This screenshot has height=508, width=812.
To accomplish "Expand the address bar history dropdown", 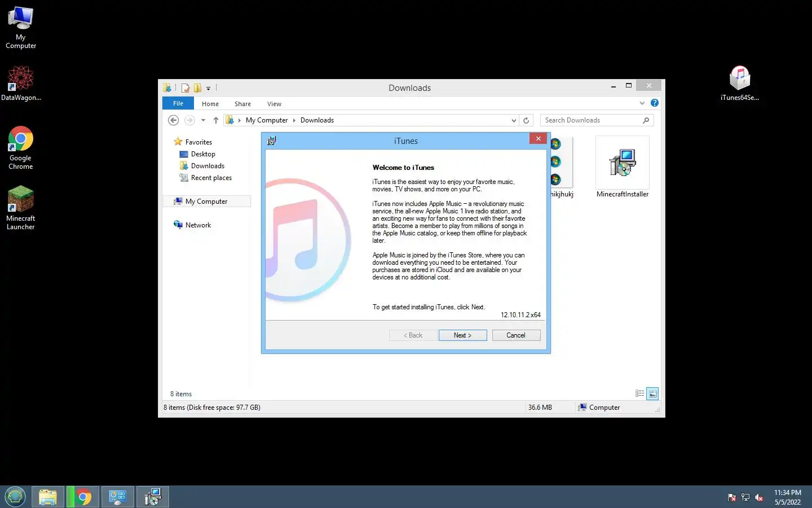I will pyautogui.click(x=513, y=120).
